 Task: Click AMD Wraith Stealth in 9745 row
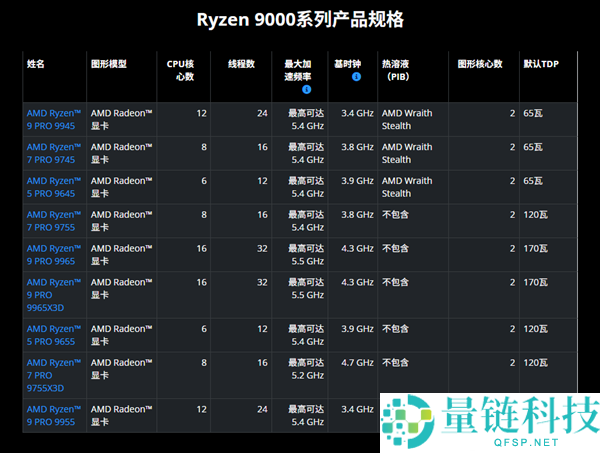[407, 153]
